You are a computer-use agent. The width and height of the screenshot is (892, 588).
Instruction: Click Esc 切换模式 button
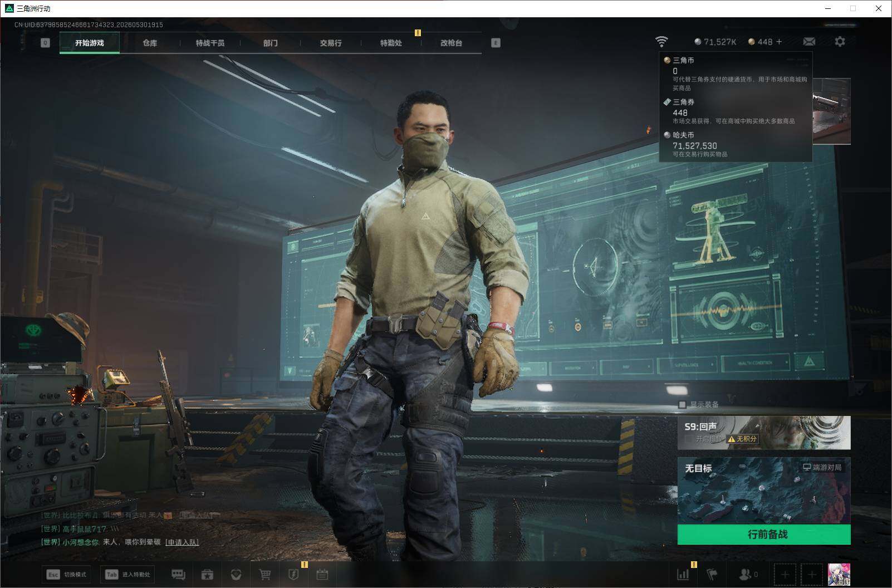pos(66,575)
